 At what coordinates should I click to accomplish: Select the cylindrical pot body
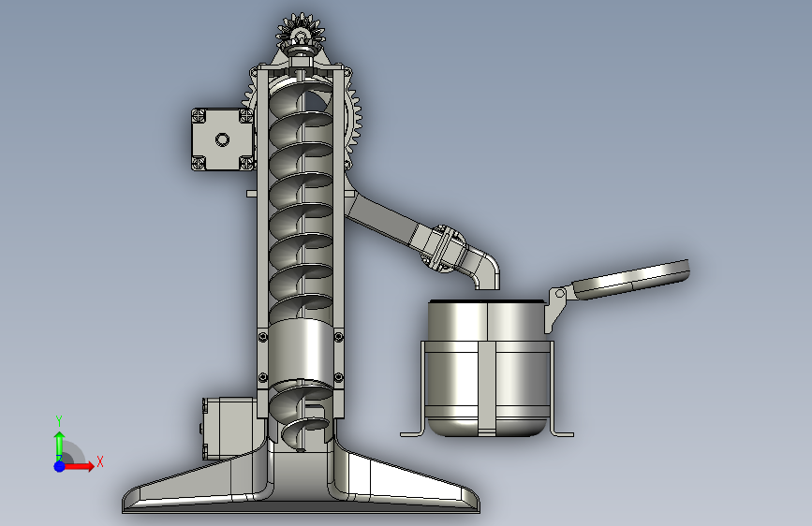(x=487, y=368)
